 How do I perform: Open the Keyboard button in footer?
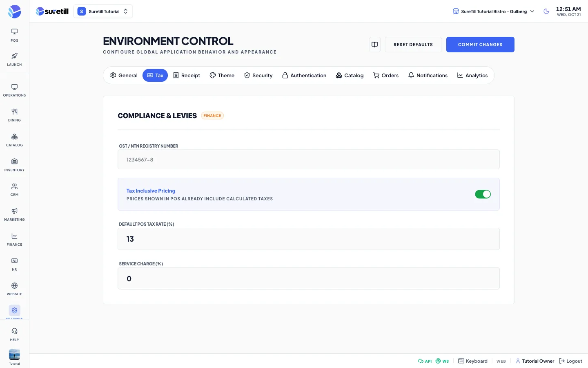coord(473,361)
